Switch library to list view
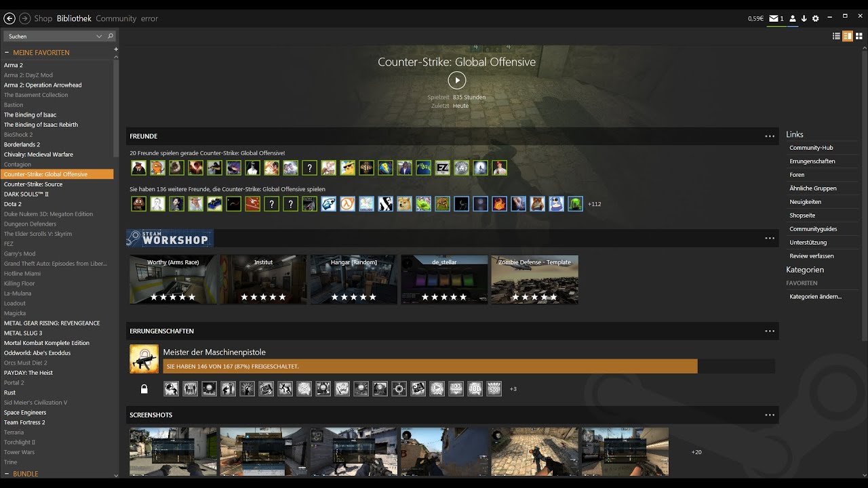This screenshot has height=488, width=868. coord(836,37)
